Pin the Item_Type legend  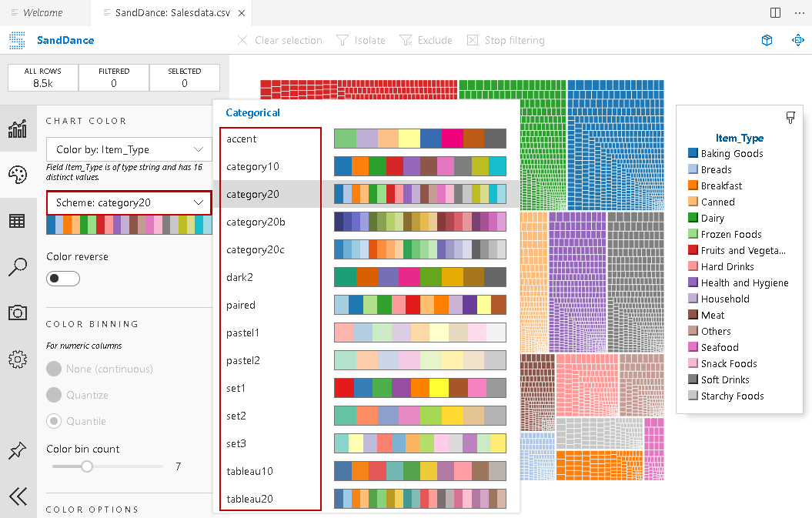pyautogui.click(x=790, y=118)
